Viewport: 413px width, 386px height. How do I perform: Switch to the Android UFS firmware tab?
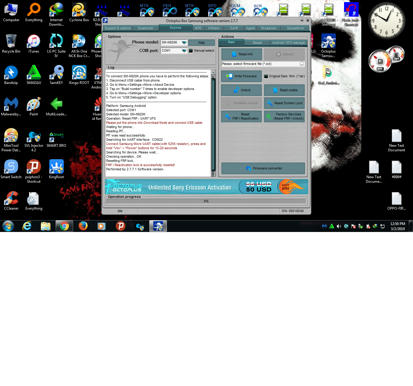pos(289,43)
